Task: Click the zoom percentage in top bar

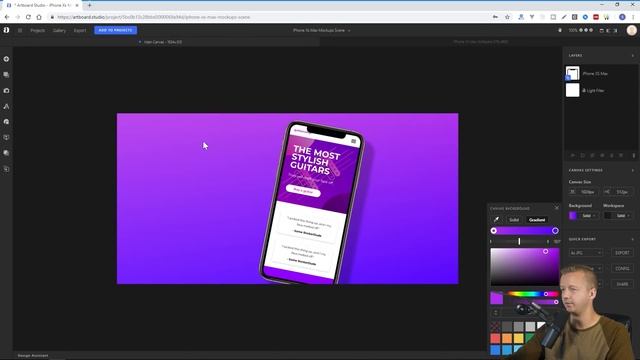Action: click(573, 30)
